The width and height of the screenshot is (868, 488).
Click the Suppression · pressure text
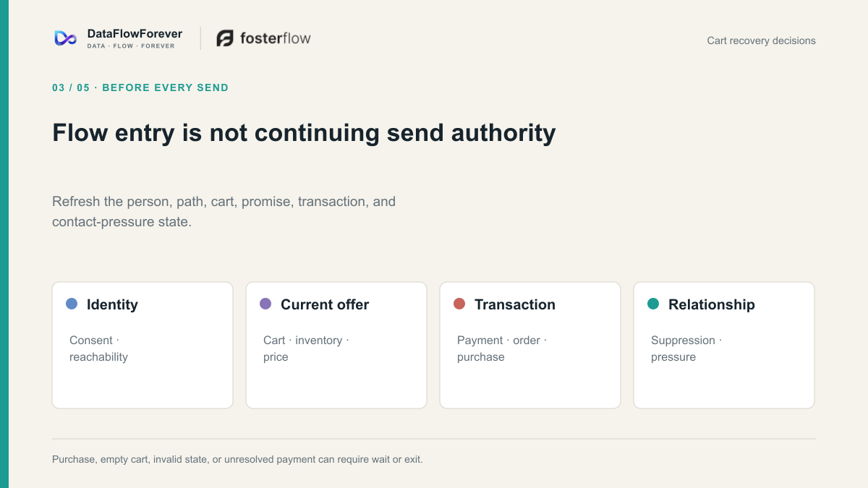686,348
